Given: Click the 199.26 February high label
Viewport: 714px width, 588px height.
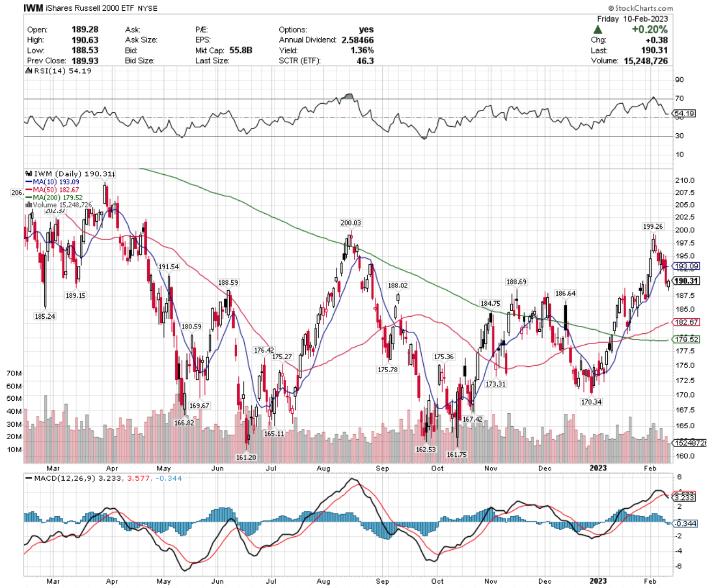Looking at the screenshot, I should click(653, 227).
